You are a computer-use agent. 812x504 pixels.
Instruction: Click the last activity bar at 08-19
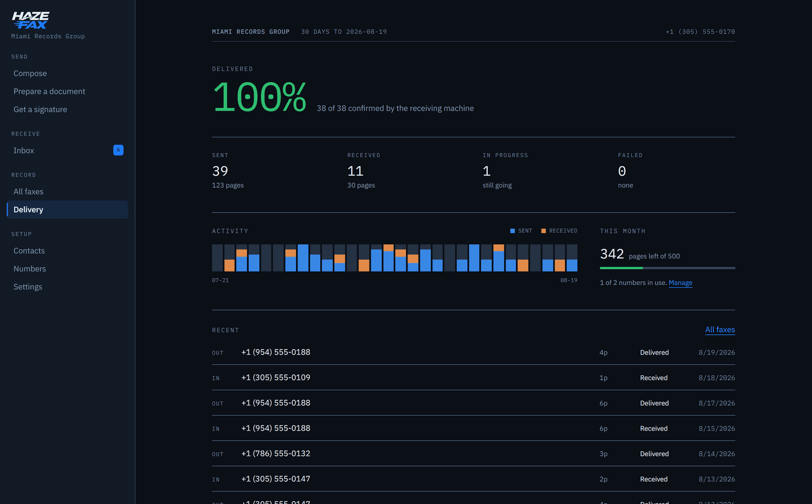(572, 258)
